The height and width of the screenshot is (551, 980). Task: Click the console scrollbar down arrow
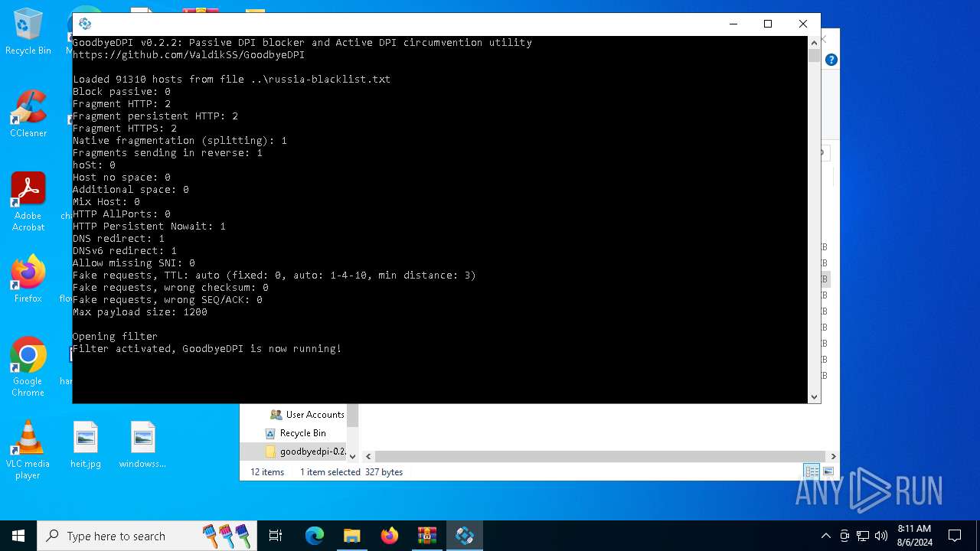pyautogui.click(x=815, y=396)
